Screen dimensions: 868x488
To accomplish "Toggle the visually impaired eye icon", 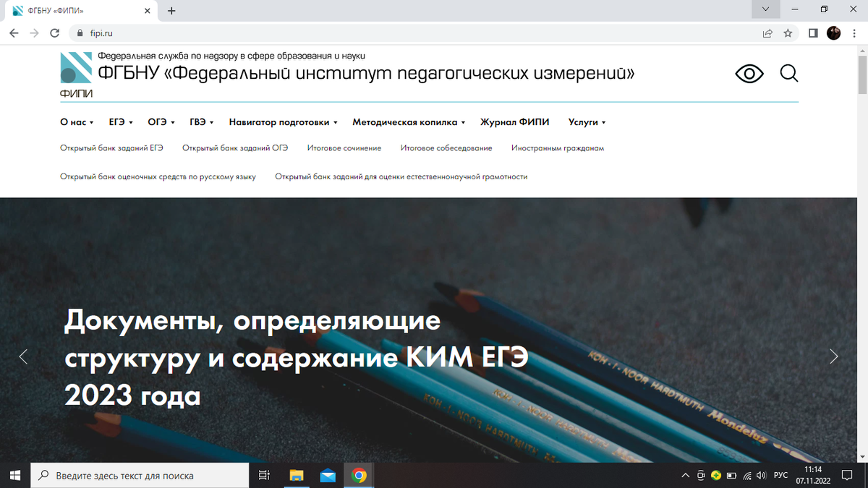I will (x=749, y=74).
